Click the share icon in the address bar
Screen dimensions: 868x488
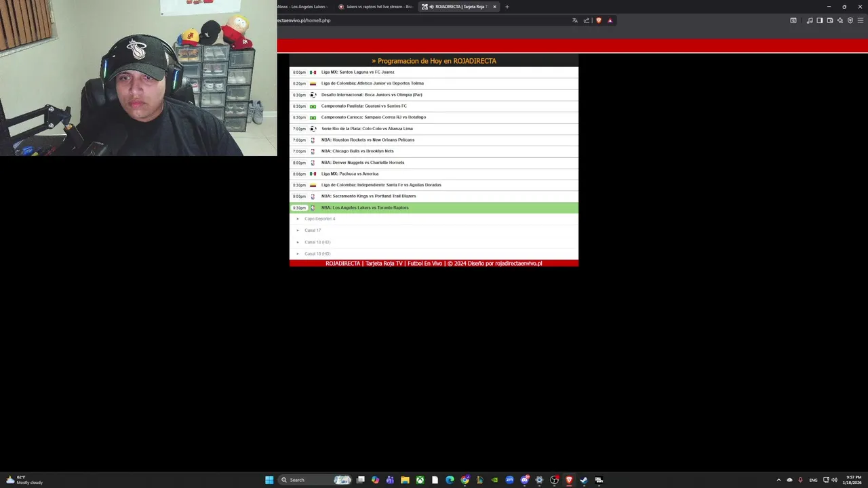pos(587,20)
